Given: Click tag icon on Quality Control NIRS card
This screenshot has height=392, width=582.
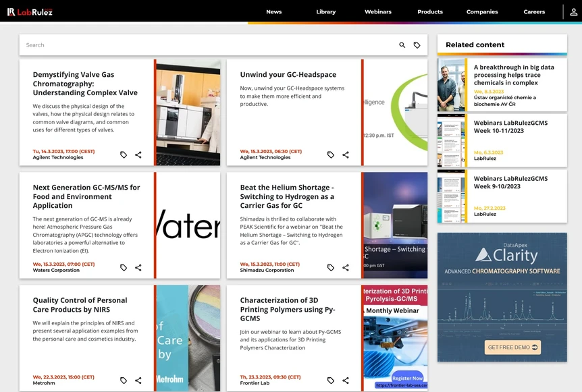Looking at the screenshot, I should click(x=124, y=380).
